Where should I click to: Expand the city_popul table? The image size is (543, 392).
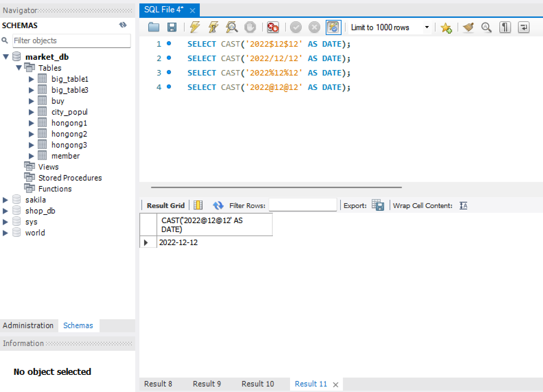tap(31, 112)
